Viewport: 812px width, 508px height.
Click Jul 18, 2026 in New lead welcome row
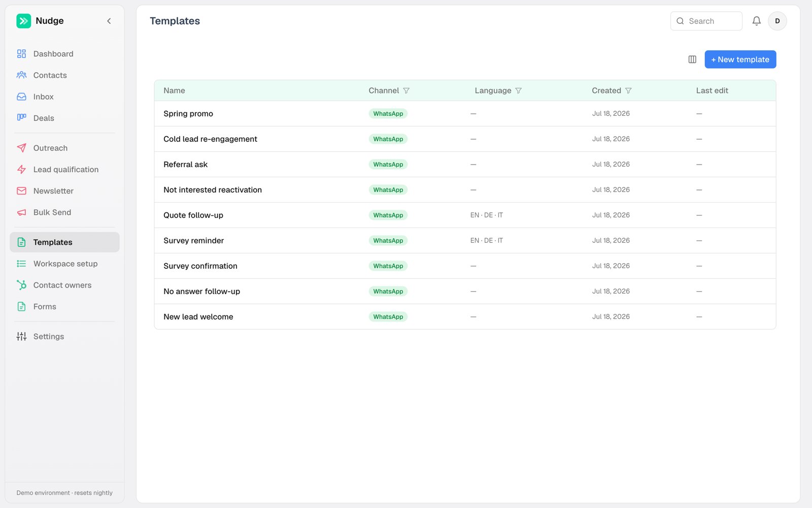(x=611, y=317)
